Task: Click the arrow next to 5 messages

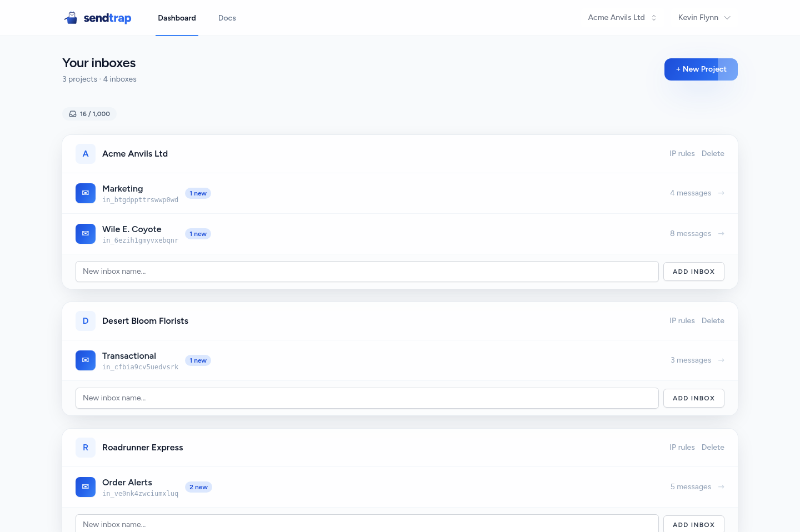Action: [x=721, y=487]
